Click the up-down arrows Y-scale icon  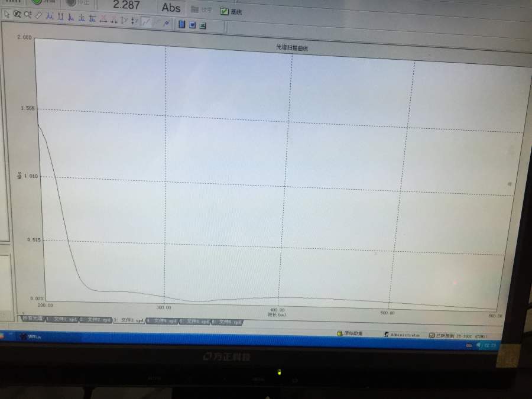tap(134, 21)
